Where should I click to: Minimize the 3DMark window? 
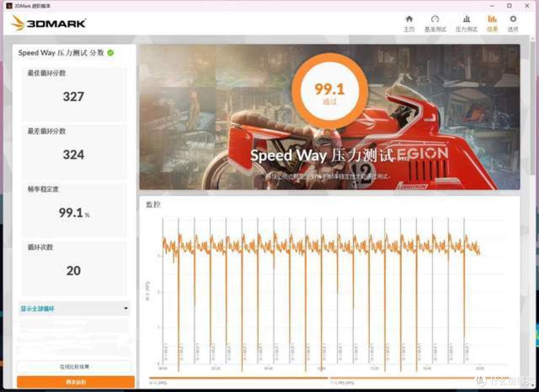[492, 6]
